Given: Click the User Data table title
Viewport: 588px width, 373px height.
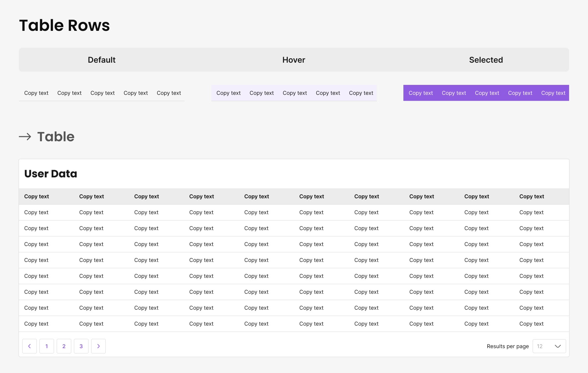Looking at the screenshot, I should 51,174.
